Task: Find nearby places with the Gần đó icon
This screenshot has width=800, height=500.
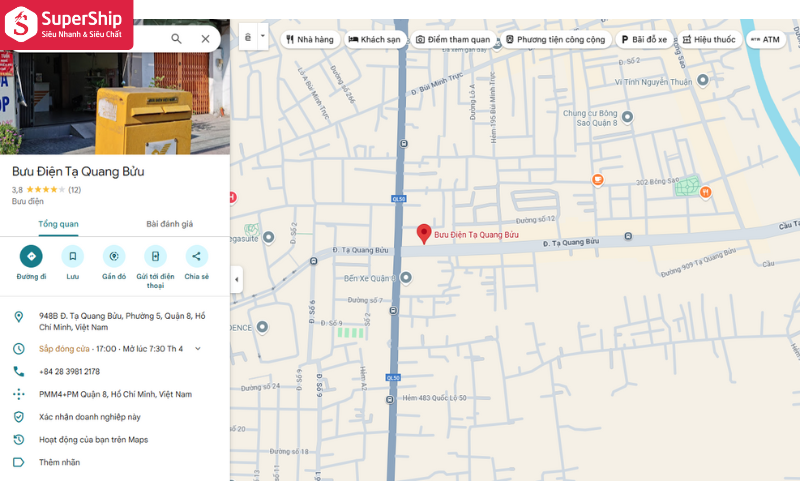Action: coord(114,256)
